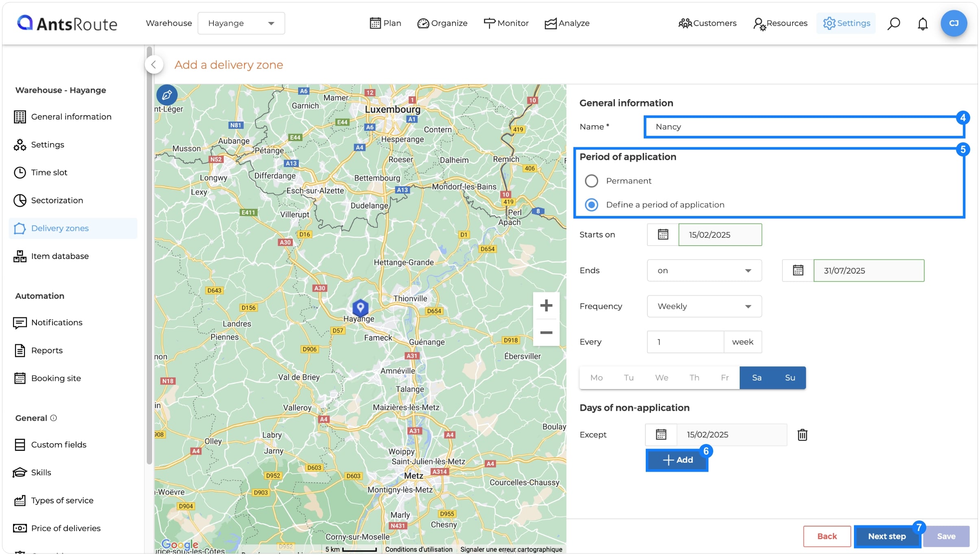980x555 pixels.
Task: Open the Ends date calendar icon
Action: click(x=798, y=270)
